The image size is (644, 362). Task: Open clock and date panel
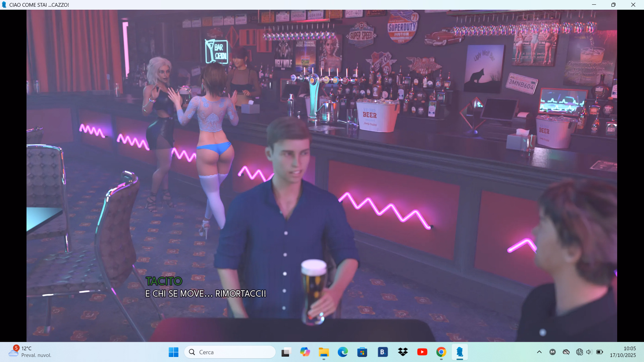[623, 352]
